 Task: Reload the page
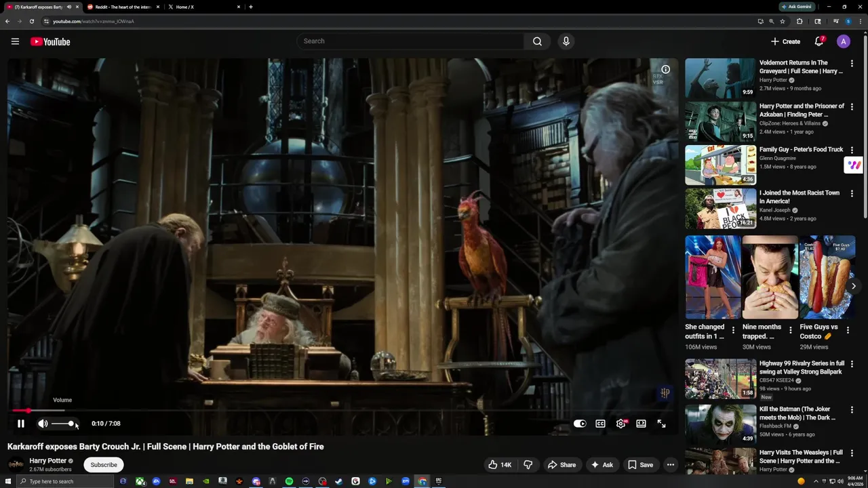[31, 21]
